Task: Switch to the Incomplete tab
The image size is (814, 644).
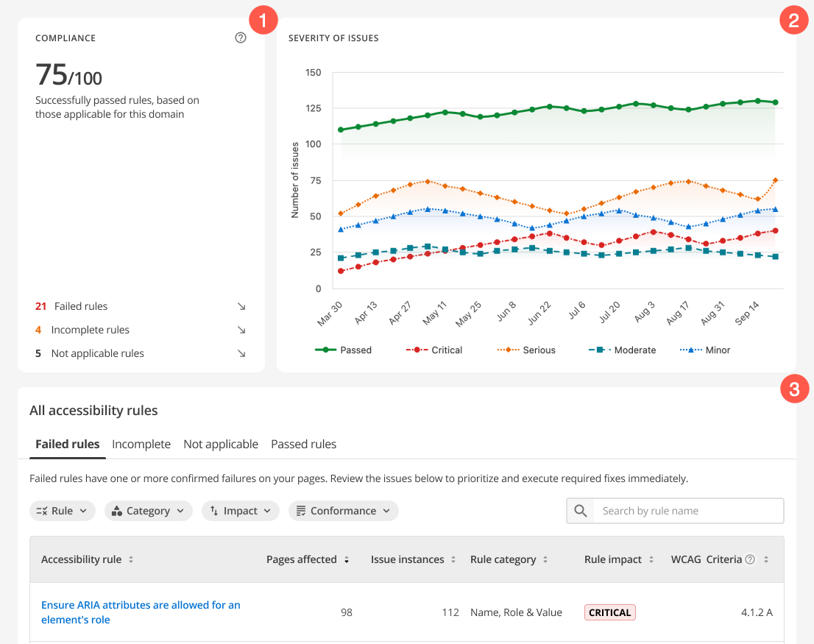Action: (x=141, y=445)
